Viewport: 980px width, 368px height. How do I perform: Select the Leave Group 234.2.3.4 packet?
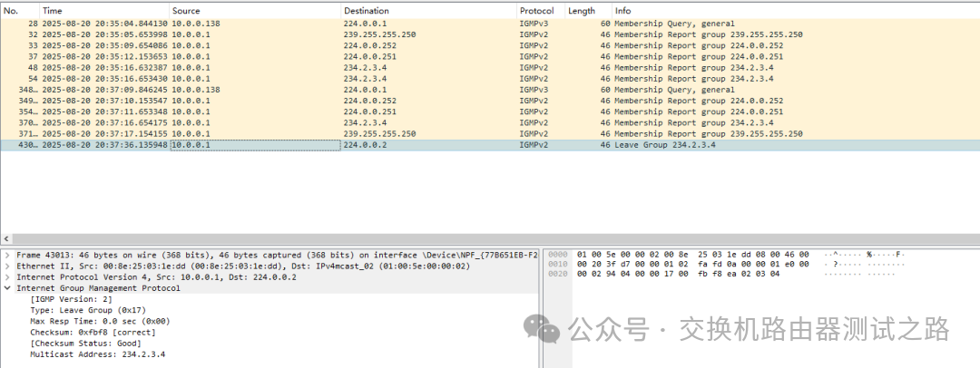(x=363, y=145)
